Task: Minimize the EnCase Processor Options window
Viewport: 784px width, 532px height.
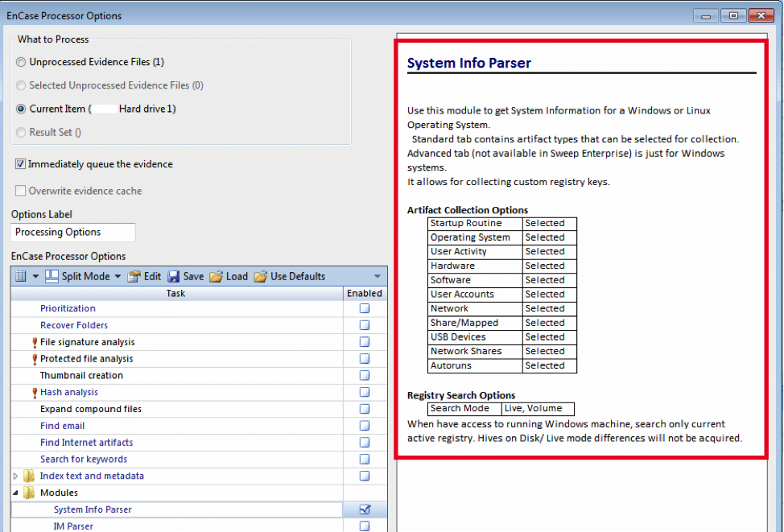Action: coord(706,16)
